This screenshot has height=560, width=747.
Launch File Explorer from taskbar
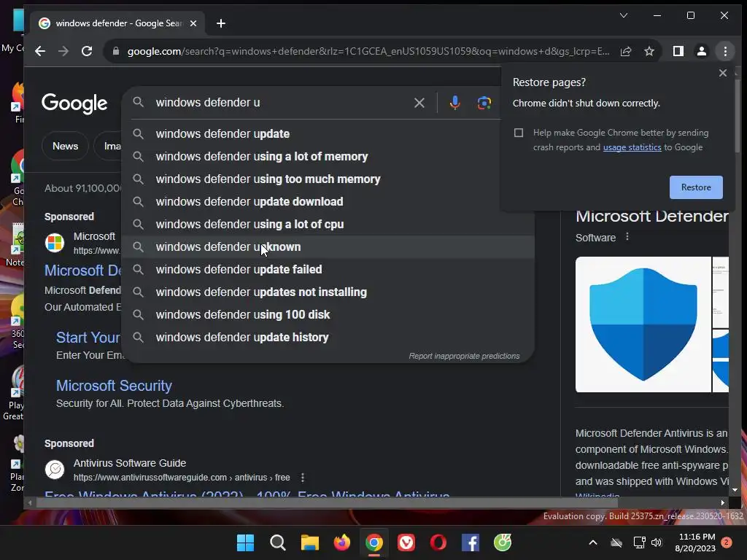coord(309,542)
